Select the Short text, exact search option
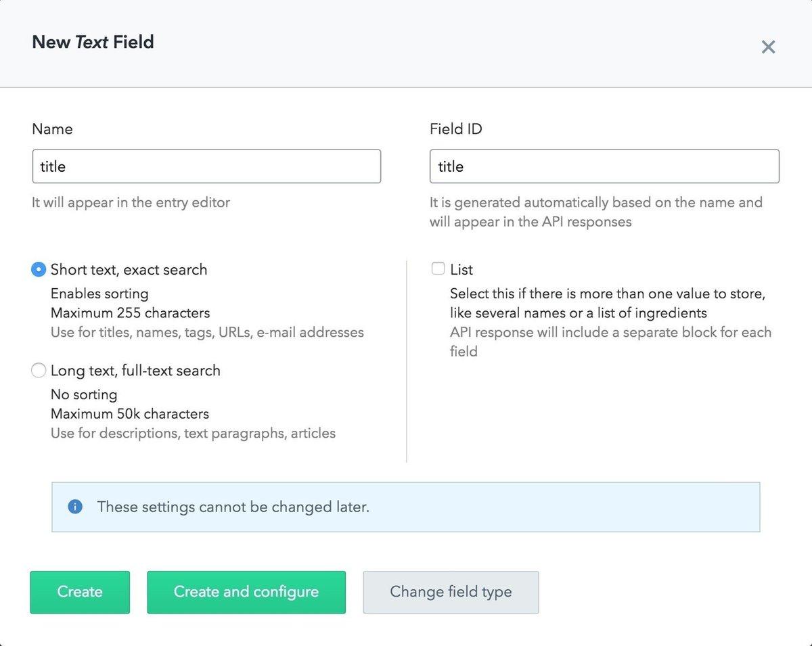The height and width of the screenshot is (646, 812). [x=39, y=269]
